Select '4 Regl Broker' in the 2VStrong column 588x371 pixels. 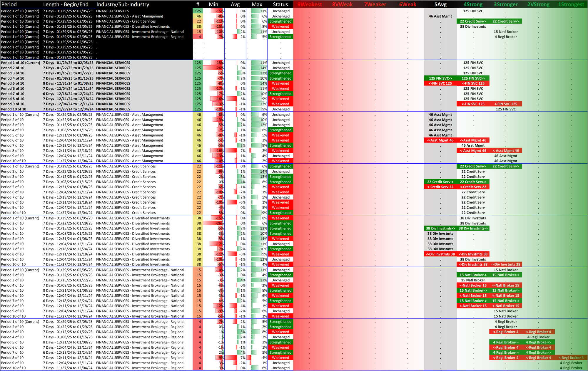[x=538, y=337]
